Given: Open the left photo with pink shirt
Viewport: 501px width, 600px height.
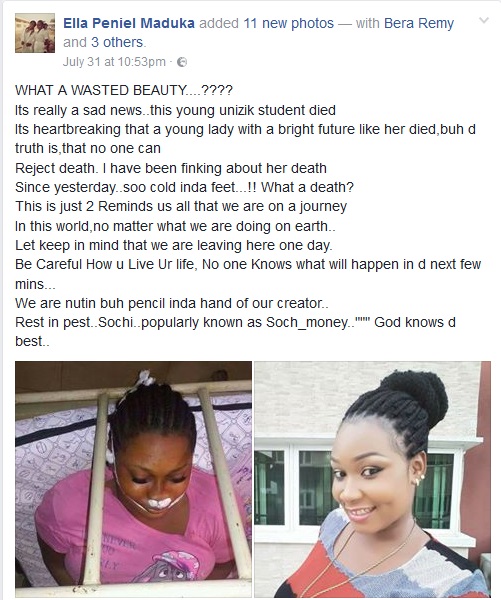Looking at the screenshot, I should (x=134, y=479).
